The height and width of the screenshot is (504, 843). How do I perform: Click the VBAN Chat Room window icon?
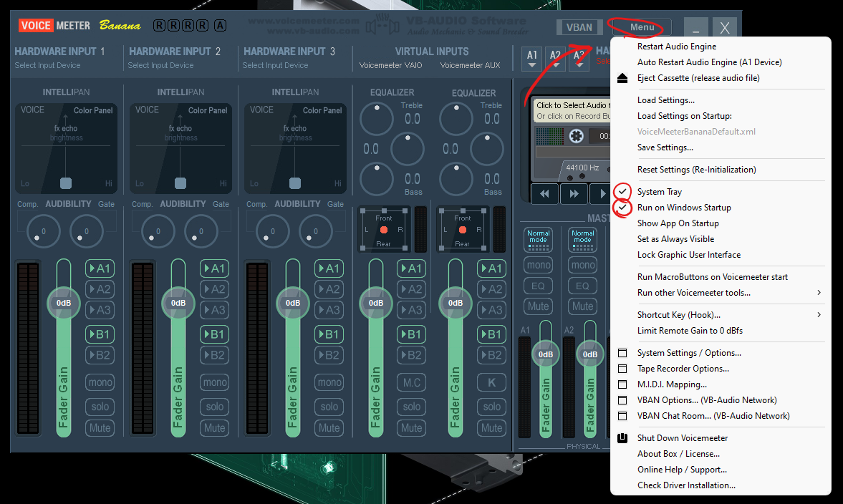click(622, 416)
